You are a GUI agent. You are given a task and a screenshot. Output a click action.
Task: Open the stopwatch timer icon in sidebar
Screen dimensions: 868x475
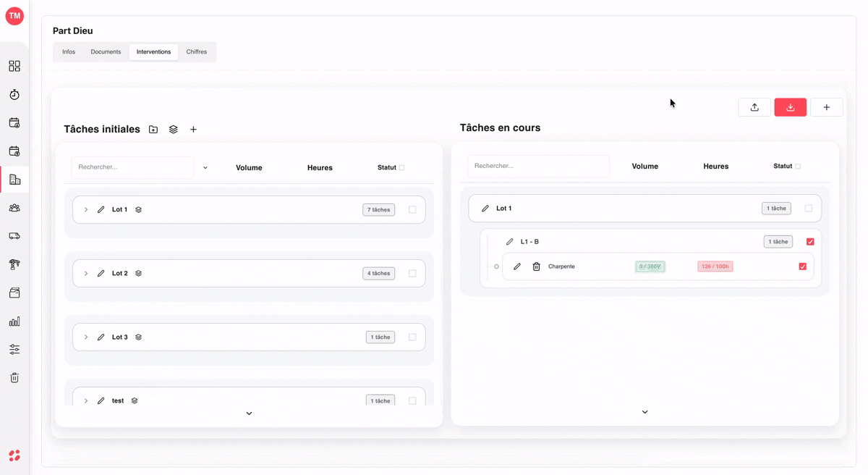click(14, 95)
